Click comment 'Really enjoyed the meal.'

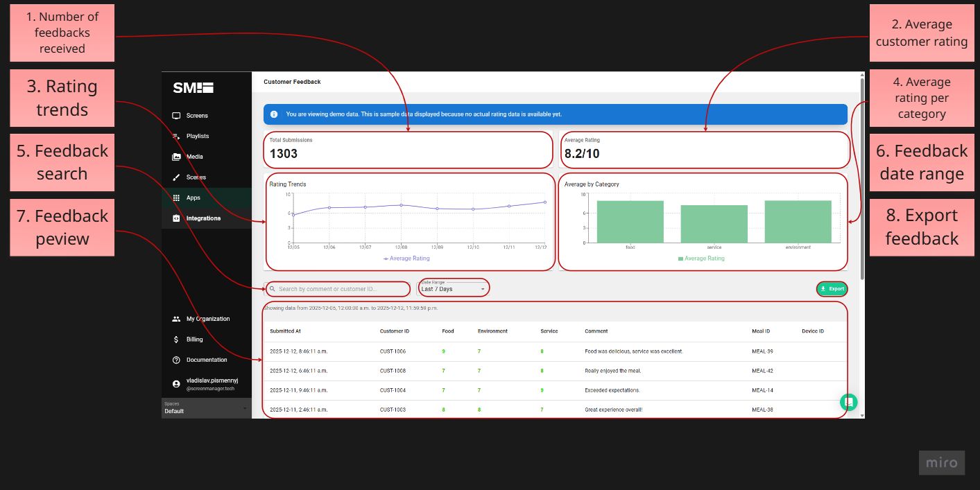613,371
